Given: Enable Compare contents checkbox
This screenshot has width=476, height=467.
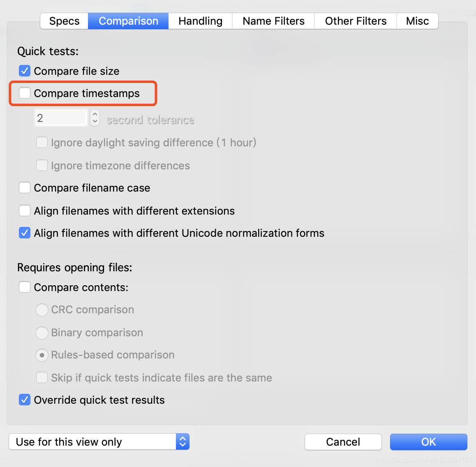Looking at the screenshot, I should (x=25, y=287).
